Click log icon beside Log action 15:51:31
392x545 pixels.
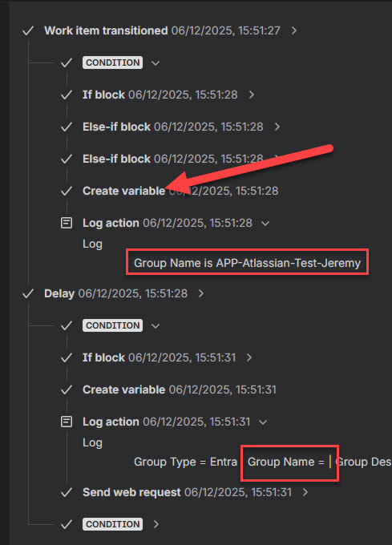(67, 422)
